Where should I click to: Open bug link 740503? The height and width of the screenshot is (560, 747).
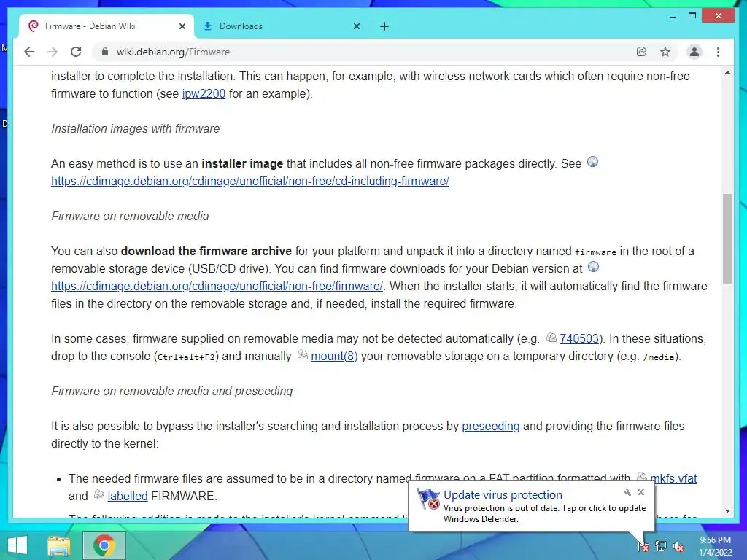point(578,338)
